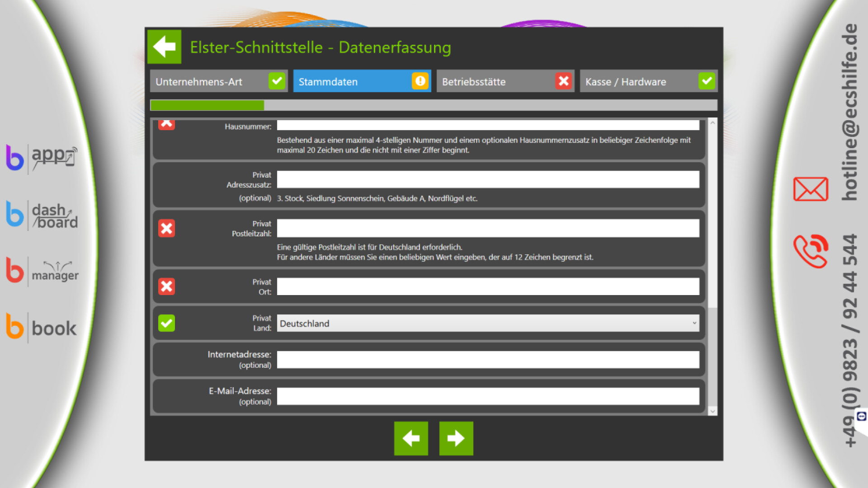
Task: Click into the Privat Ort field
Action: pyautogui.click(x=488, y=286)
